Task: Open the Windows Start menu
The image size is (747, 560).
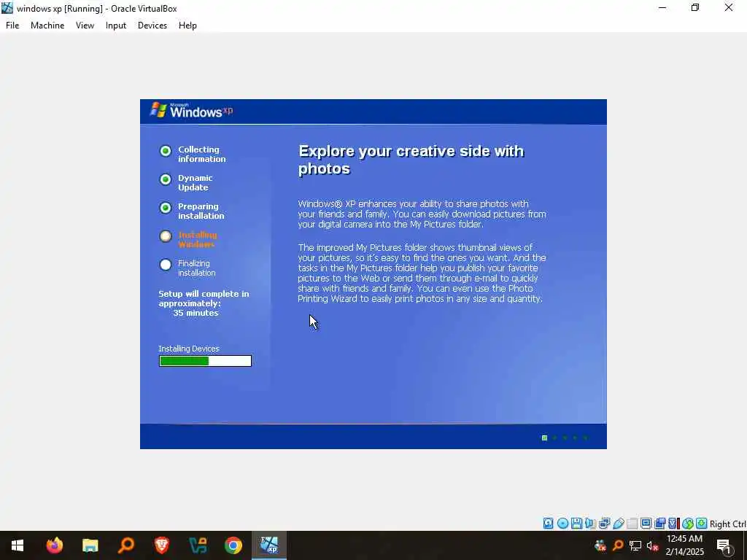Action: [x=18, y=545]
